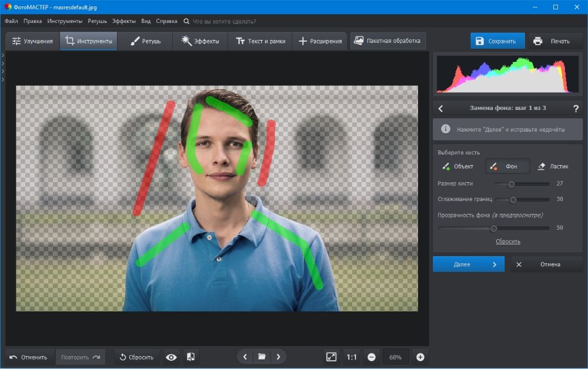Viewport: 588px width, 369px height.
Task: Click the Далее button
Action: pyautogui.click(x=468, y=264)
